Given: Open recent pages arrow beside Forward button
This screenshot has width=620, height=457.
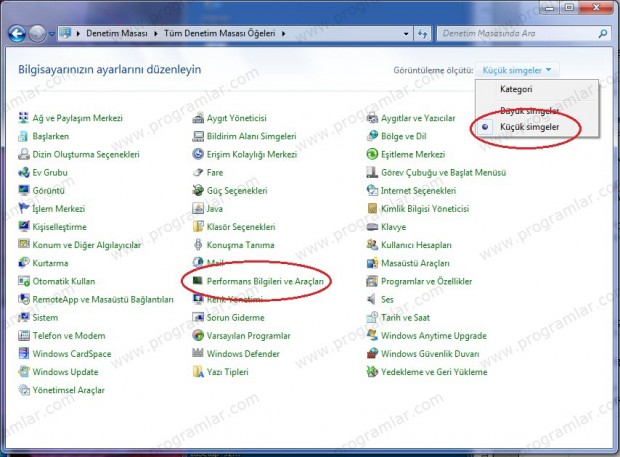Looking at the screenshot, I should click(52, 34).
